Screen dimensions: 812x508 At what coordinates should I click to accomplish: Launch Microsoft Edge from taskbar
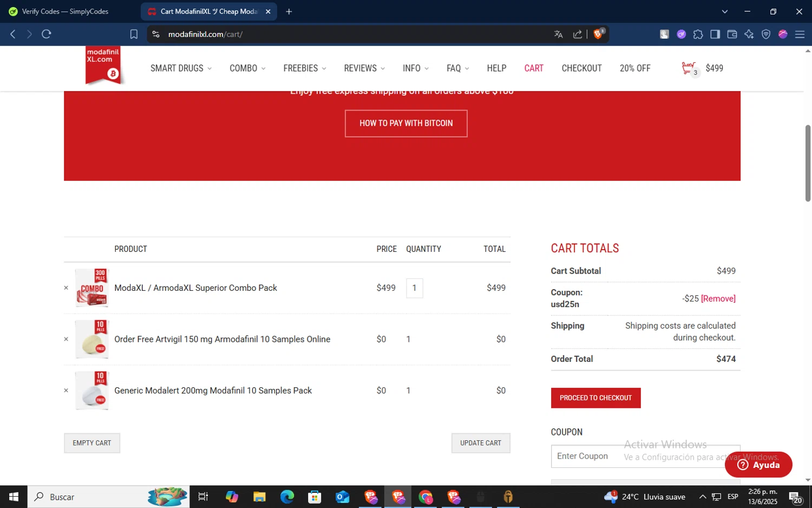tap(287, 497)
